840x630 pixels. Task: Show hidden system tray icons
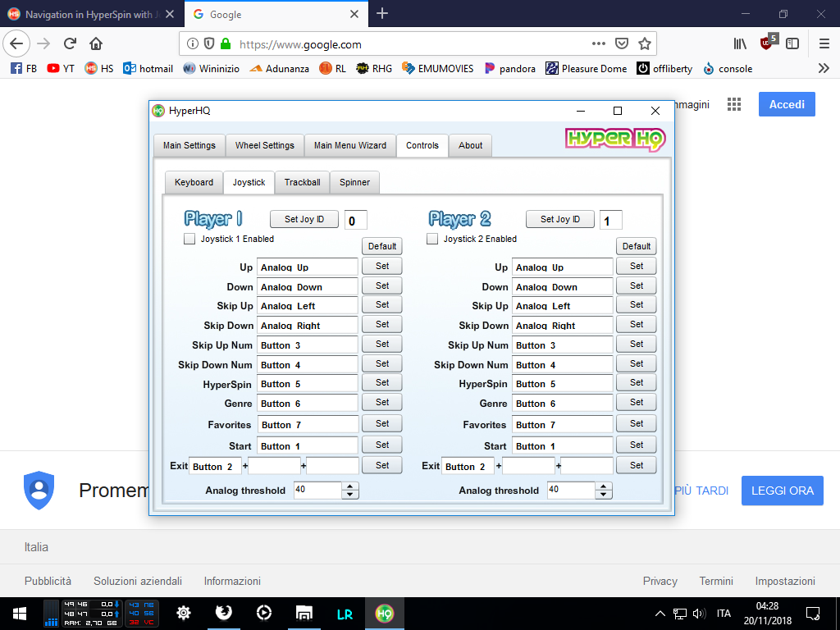pyautogui.click(x=660, y=614)
